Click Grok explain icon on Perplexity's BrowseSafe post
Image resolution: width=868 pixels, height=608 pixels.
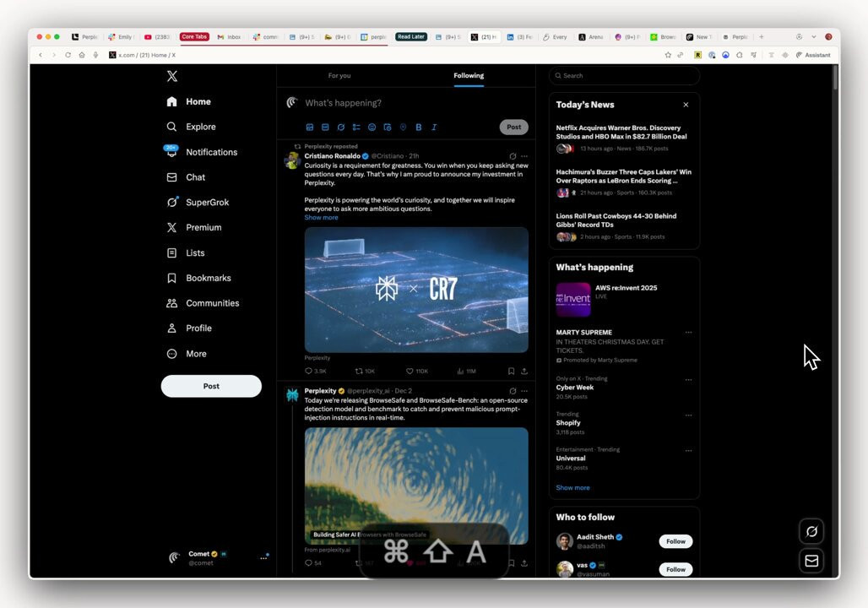(513, 391)
